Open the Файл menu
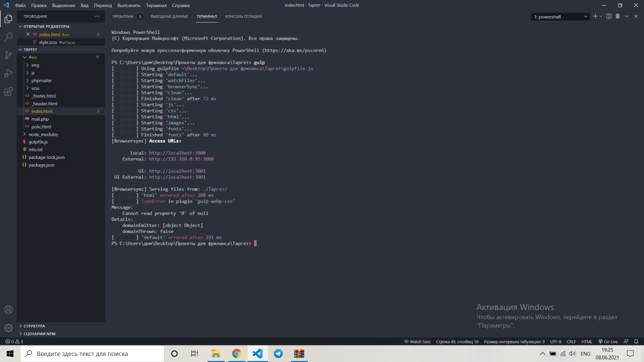 coord(20,5)
